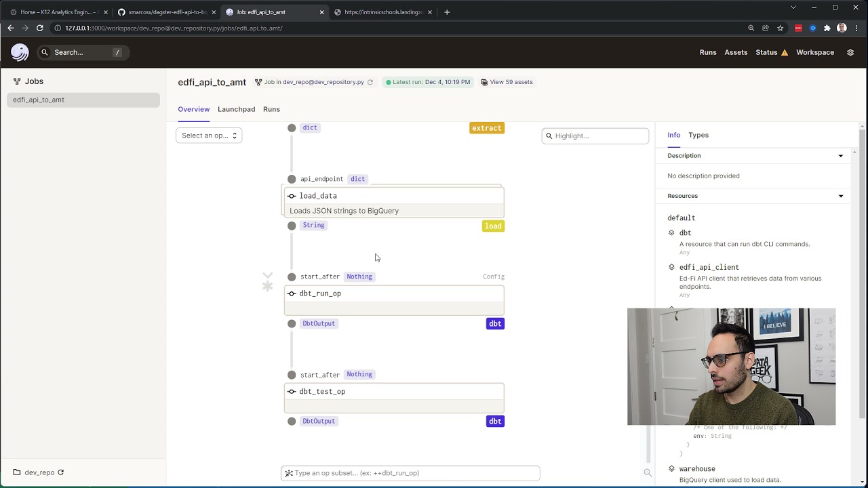Focus the Highlight search field

click(595, 136)
